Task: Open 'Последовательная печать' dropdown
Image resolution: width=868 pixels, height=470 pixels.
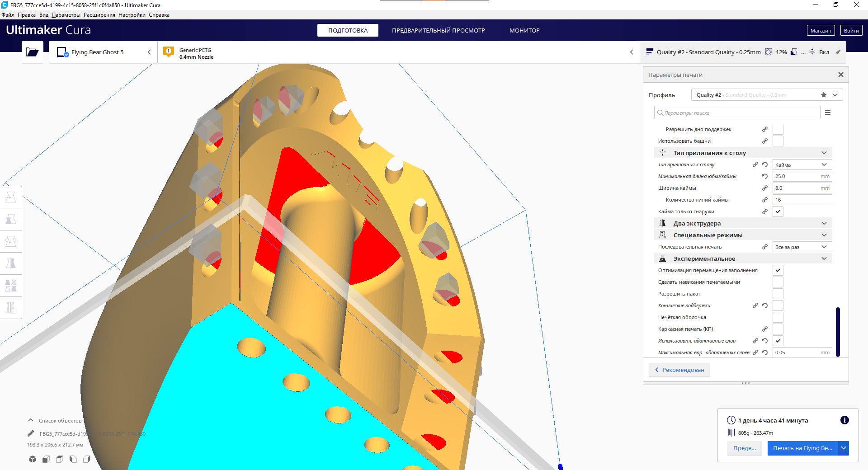Action: click(802, 247)
